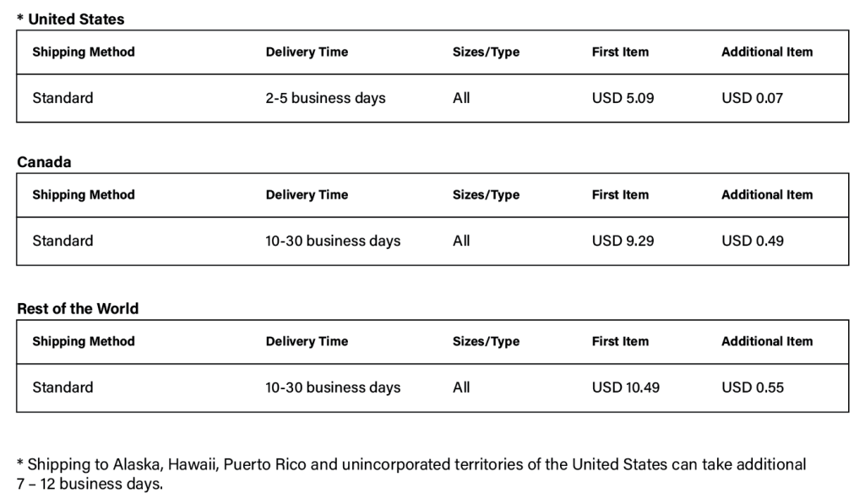Click the USD 0.55 additional item price
The image size is (865, 504).
pos(753,387)
